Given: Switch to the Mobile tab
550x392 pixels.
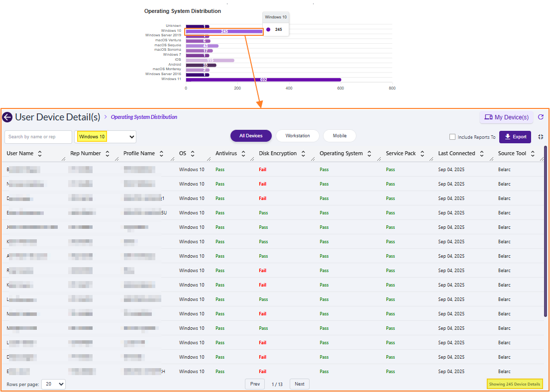Looking at the screenshot, I should tap(339, 136).
